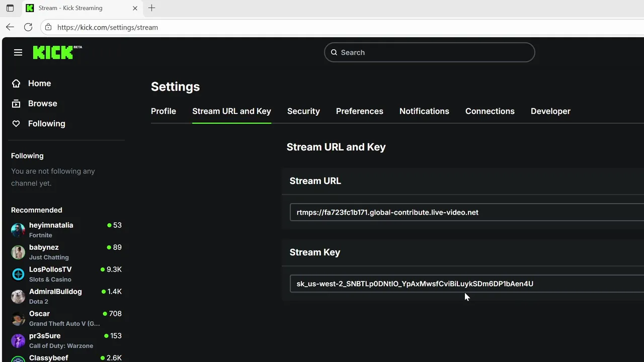Select the Stream URL and Key tab
This screenshot has height=362, width=644.
coord(231,111)
